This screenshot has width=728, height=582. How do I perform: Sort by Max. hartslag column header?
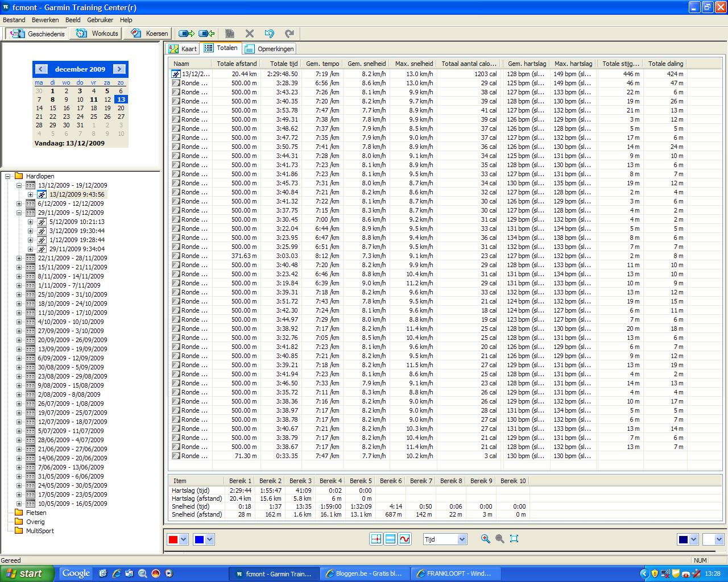click(573, 64)
